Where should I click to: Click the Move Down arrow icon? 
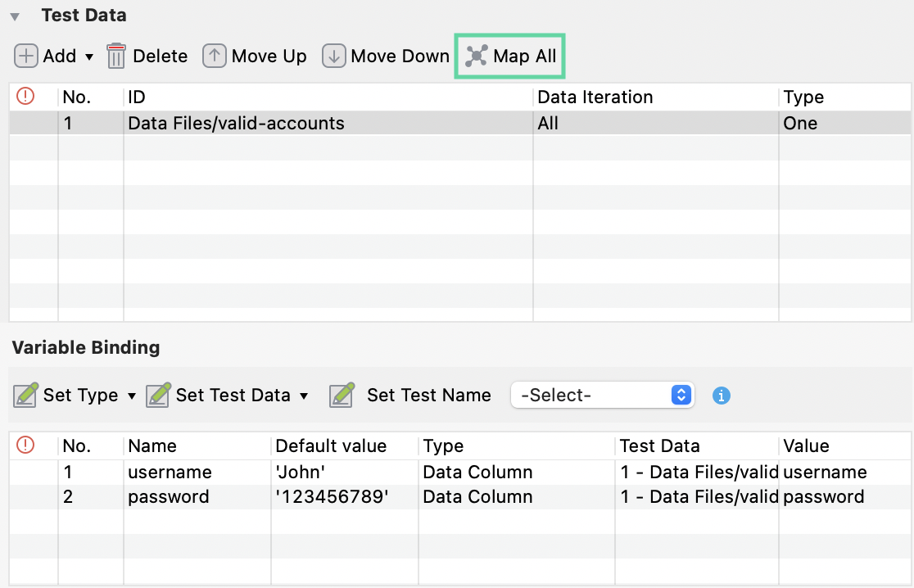tap(333, 56)
